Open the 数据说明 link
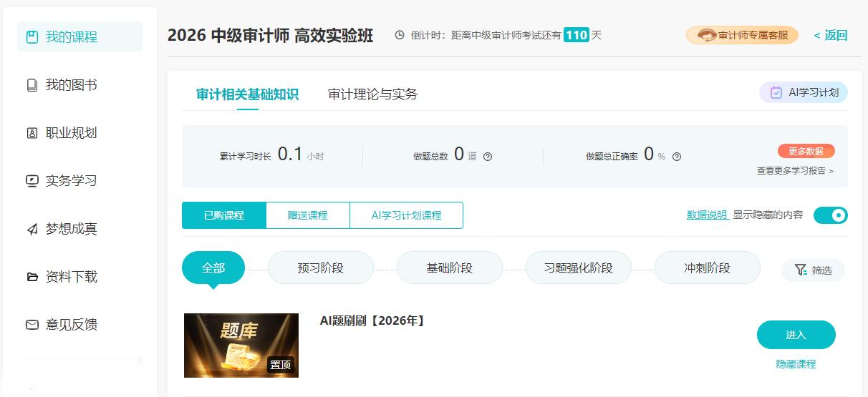 pos(706,215)
